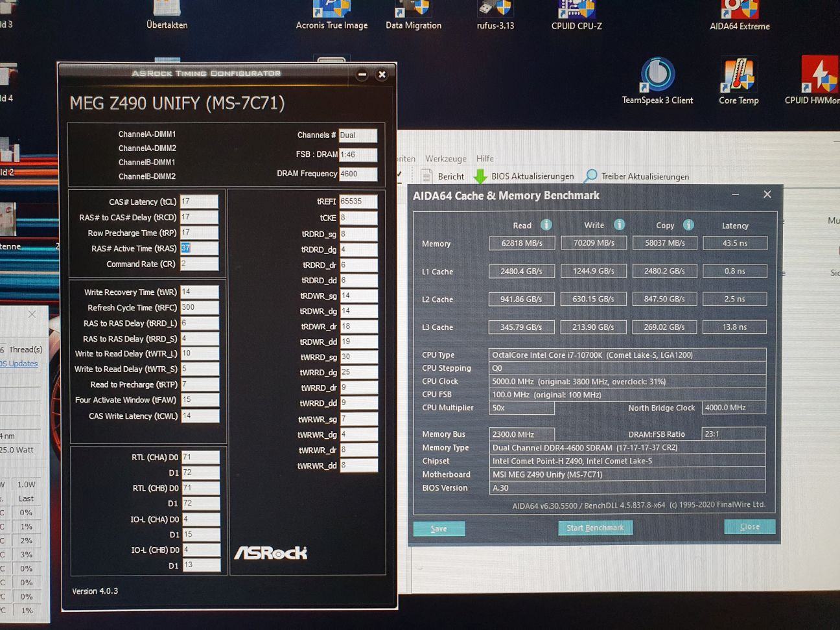Viewport: 840px width, 630px height.
Task: Click the North Bridge Clock 4000.0 MHz value
Action: click(734, 408)
